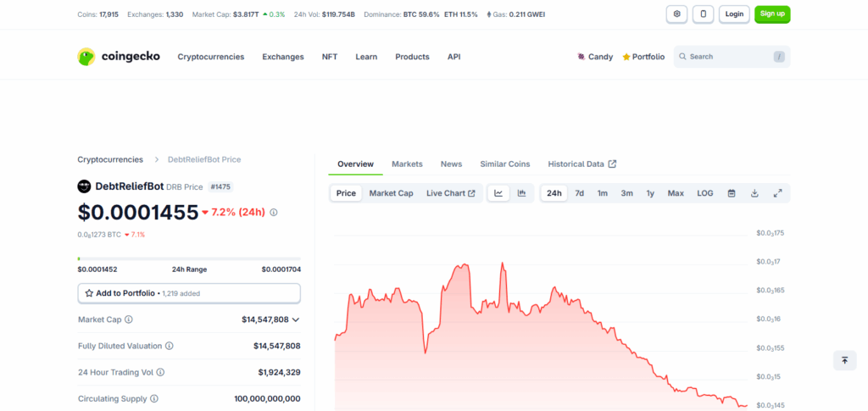Click the 24h Vol $119.754B stat

click(325, 14)
